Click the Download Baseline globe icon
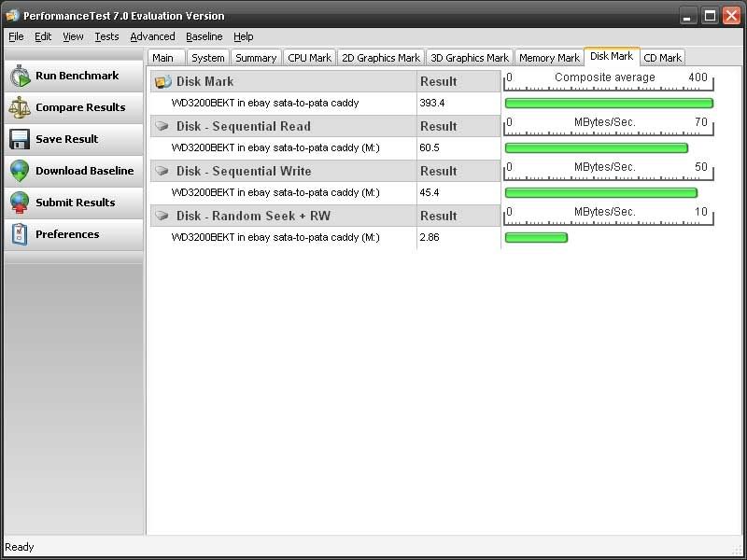 coord(20,171)
